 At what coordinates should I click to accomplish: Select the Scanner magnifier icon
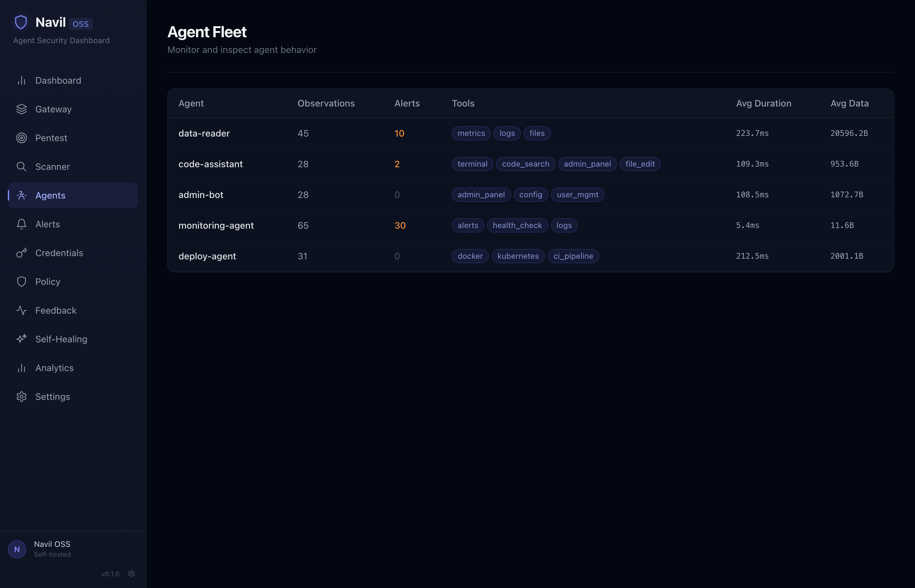[21, 167]
